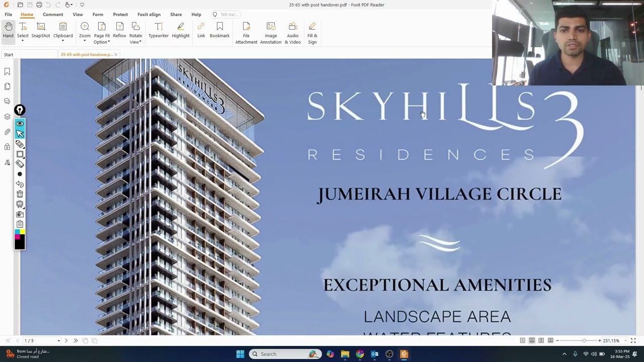Switch to the Comment ribbon tab
This screenshot has height=362, width=644.
53,15
